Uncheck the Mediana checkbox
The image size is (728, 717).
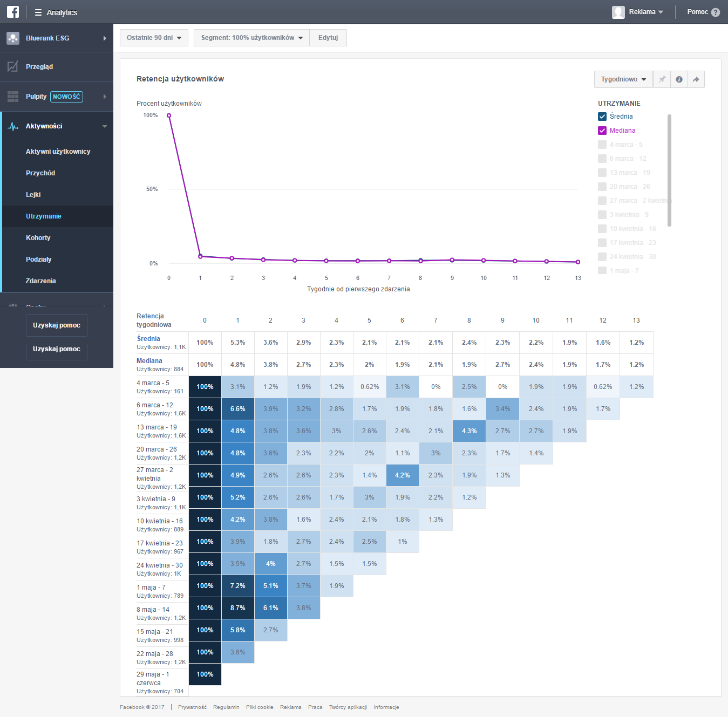point(602,131)
